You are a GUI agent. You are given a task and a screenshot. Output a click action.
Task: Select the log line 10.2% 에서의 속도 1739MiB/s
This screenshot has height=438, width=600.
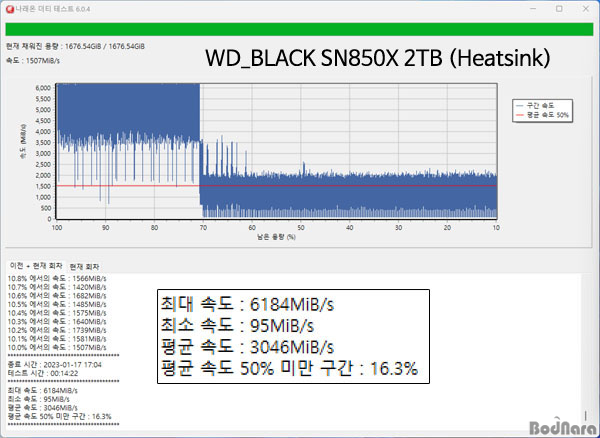coord(57,330)
